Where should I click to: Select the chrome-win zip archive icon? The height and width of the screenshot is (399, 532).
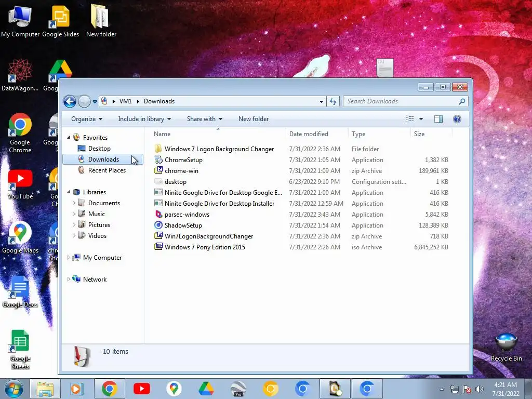pyautogui.click(x=158, y=170)
